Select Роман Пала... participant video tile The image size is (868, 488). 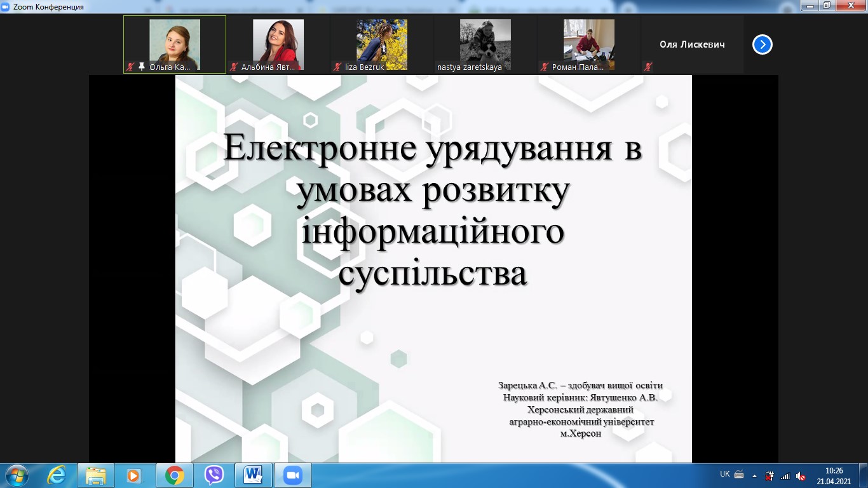(589, 44)
